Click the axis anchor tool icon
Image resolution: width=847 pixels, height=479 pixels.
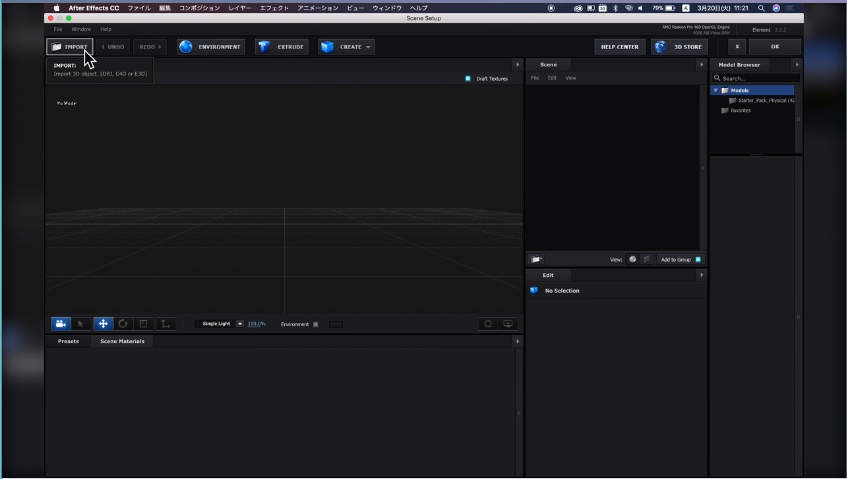click(x=166, y=324)
